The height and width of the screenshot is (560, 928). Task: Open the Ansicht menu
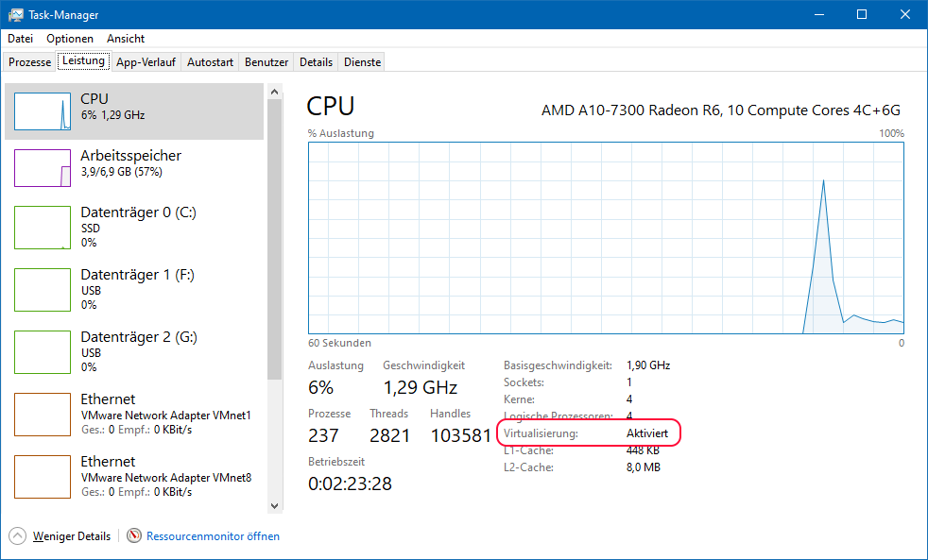point(125,39)
